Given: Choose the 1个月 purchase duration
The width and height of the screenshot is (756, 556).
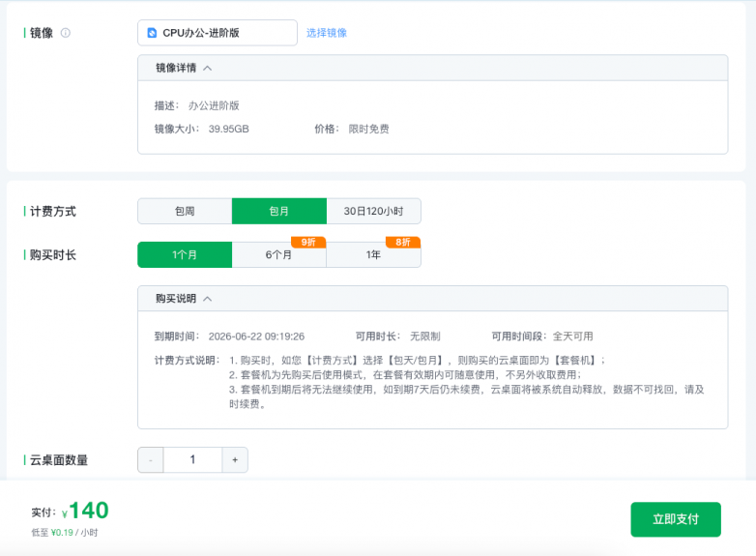Looking at the screenshot, I should click(x=185, y=254).
